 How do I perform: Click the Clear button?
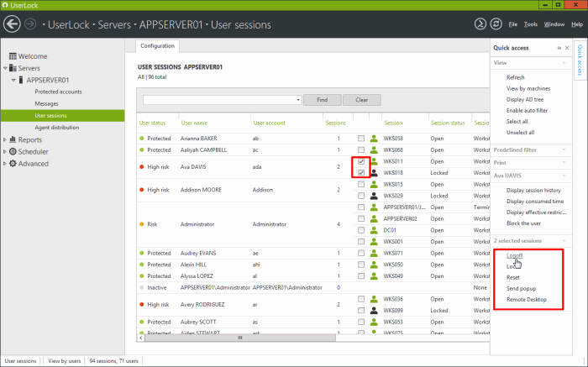click(361, 100)
